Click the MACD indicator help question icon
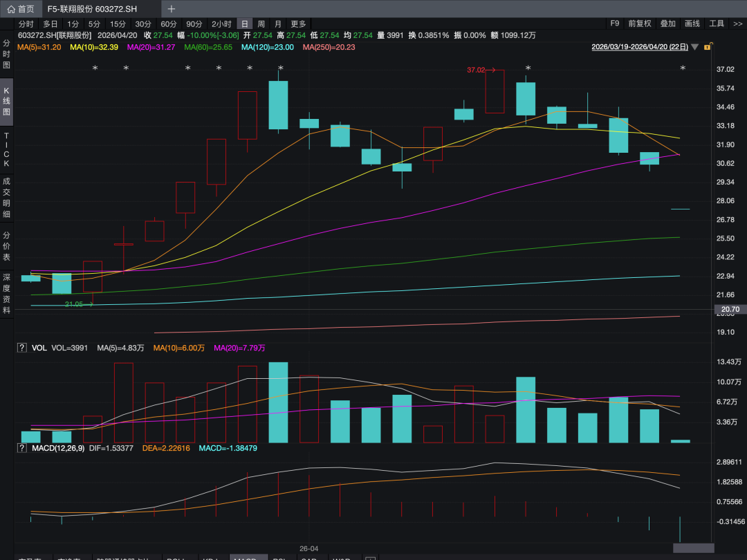This screenshot has width=747, height=560. 22,448
